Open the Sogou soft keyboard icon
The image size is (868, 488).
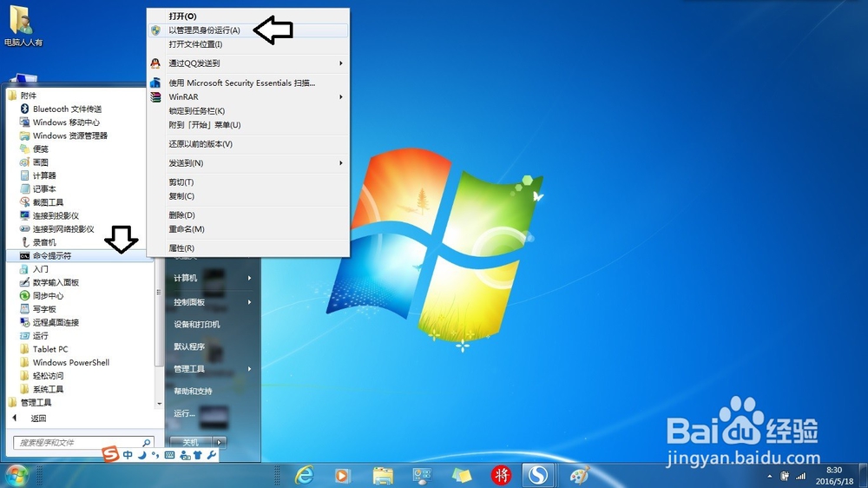(x=170, y=455)
